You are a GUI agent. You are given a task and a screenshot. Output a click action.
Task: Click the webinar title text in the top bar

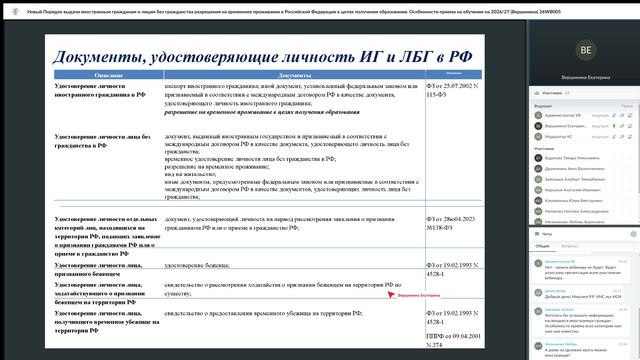click(294, 12)
